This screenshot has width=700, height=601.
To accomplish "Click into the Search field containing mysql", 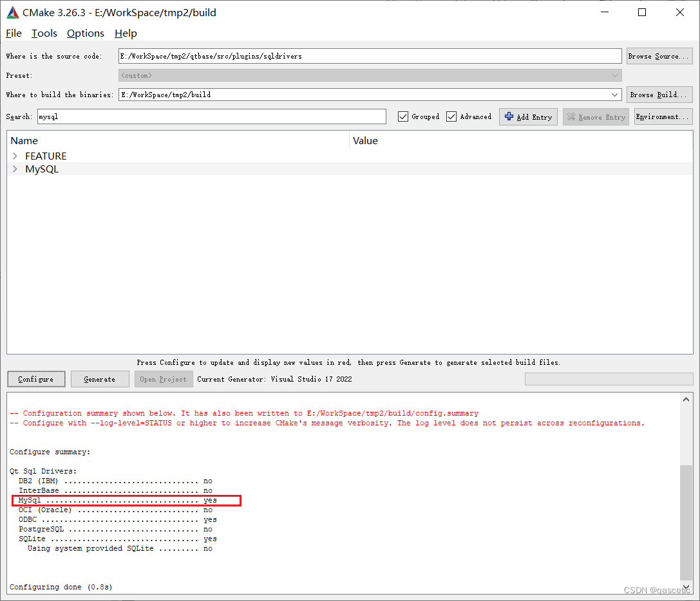I will (x=212, y=116).
